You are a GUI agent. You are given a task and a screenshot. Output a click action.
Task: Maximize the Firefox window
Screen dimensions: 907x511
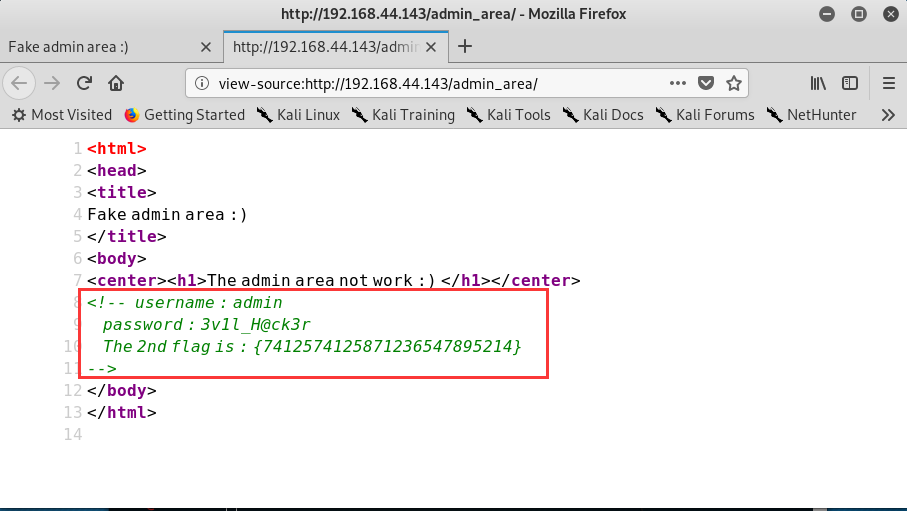click(x=859, y=14)
